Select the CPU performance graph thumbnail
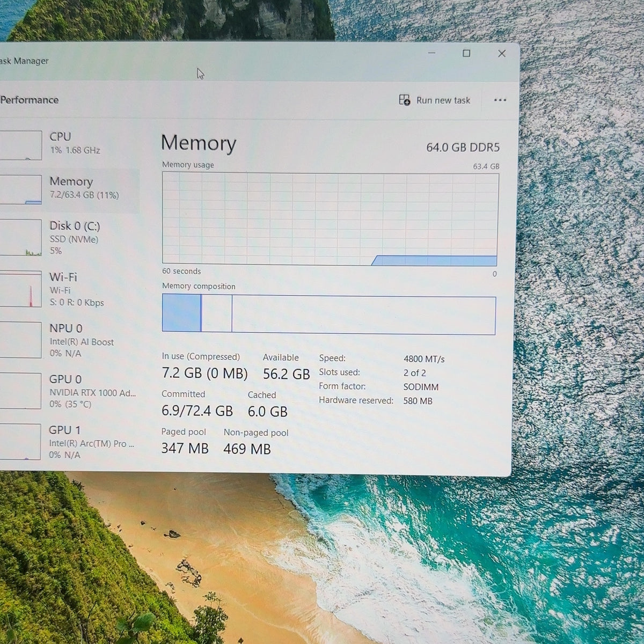 pyautogui.click(x=20, y=145)
